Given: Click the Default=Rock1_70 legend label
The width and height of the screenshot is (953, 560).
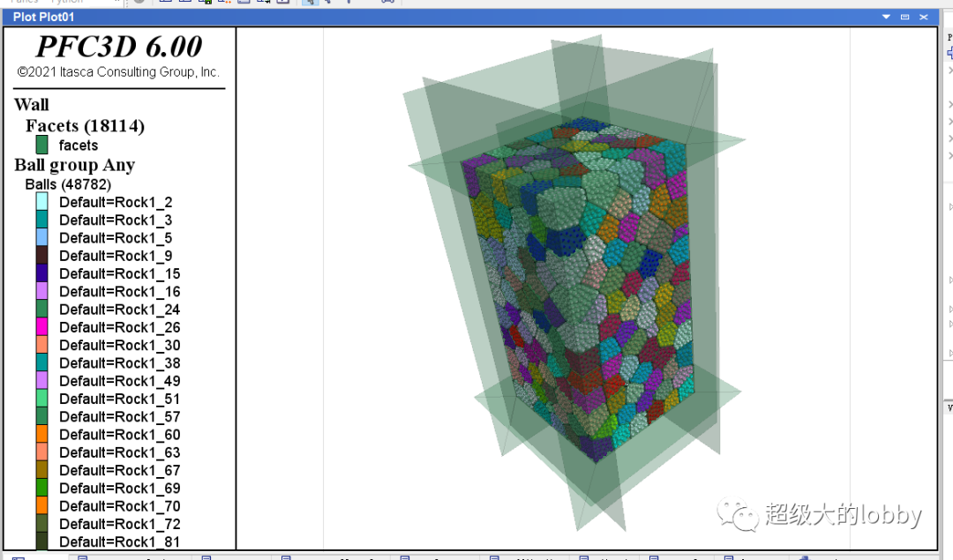Looking at the screenshot, I should [x=120, y=506].
